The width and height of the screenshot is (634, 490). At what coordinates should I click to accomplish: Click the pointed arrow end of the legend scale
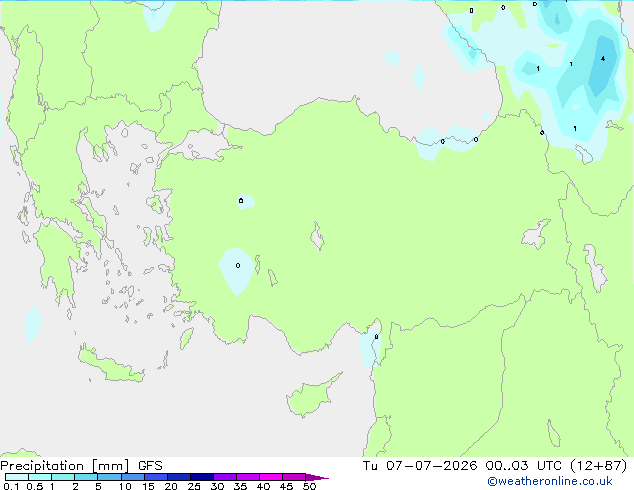click(x=317, y=477)
